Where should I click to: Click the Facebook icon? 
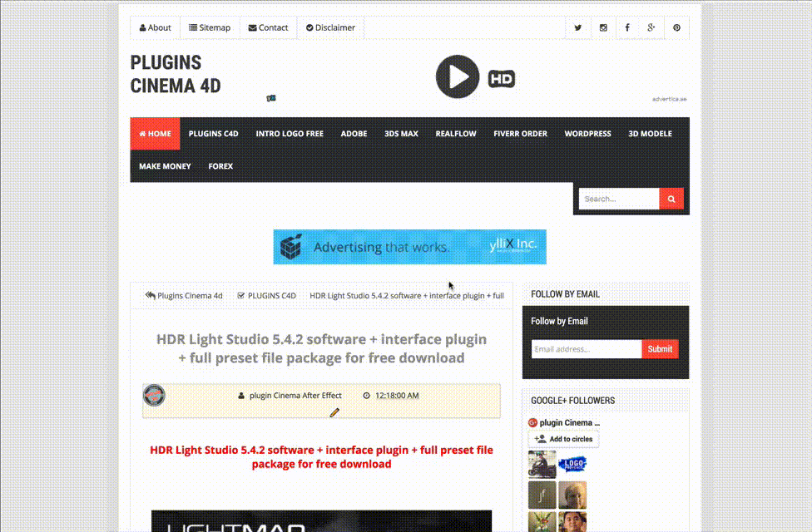coord(627,27)
